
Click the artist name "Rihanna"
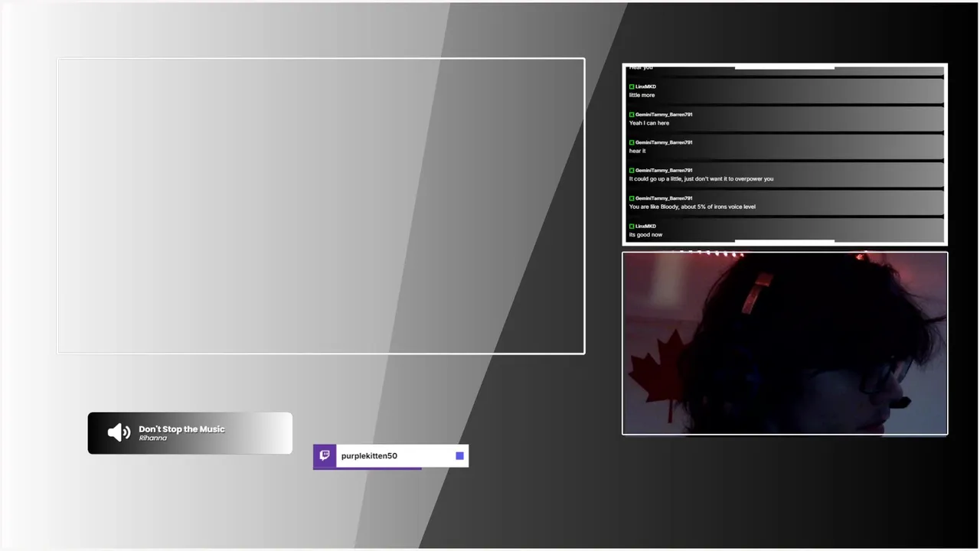click(152, 439)
